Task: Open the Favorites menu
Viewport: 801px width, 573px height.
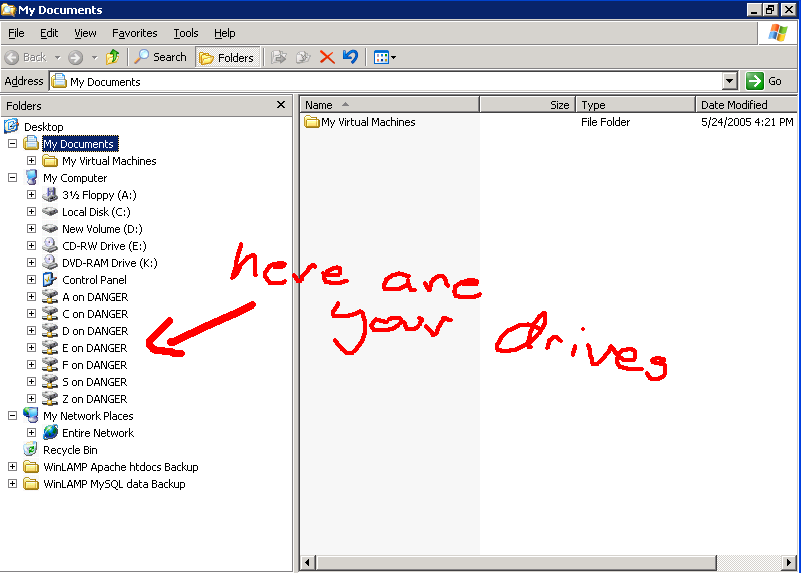Action: 134,33
